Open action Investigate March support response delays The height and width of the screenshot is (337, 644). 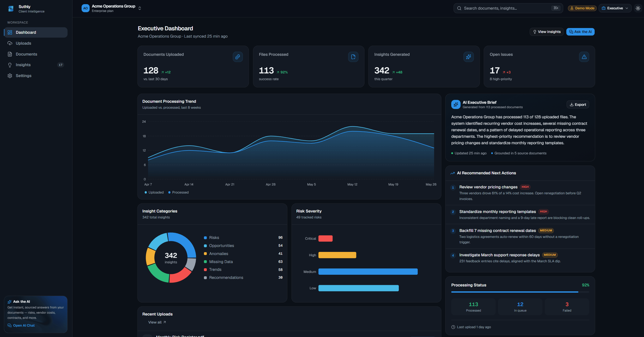point(520,258)
